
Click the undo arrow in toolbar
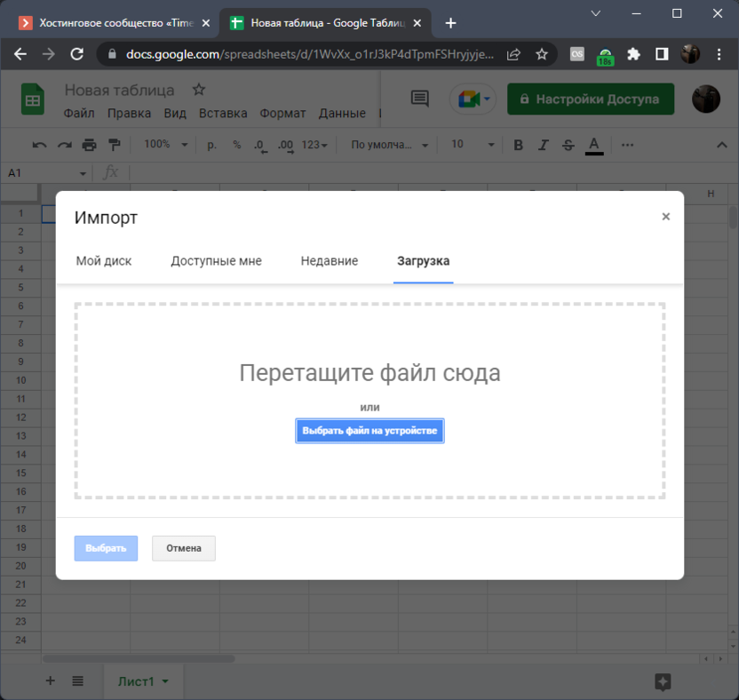click(39, 145)
